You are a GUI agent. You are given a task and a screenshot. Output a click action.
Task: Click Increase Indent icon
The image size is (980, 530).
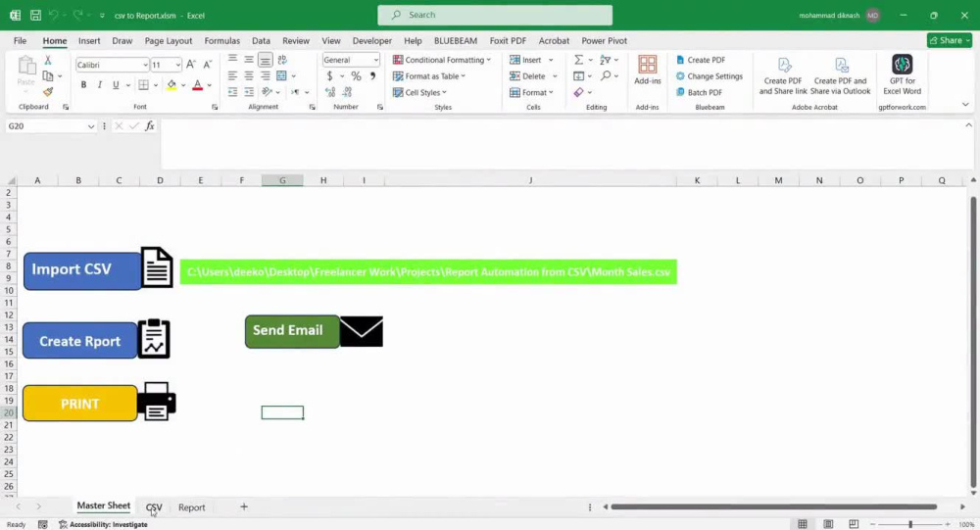tap(249, 92)
